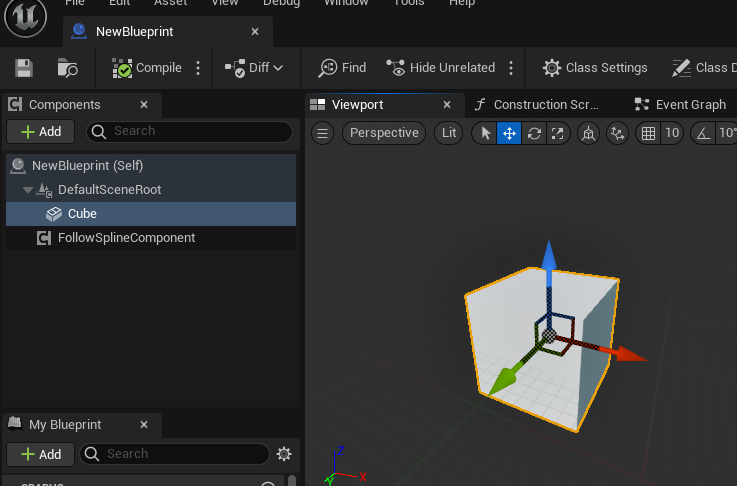This screenshot has height=486, width=737.
Task: Choose the Select objects cursor tool
Action: point(486,133)
